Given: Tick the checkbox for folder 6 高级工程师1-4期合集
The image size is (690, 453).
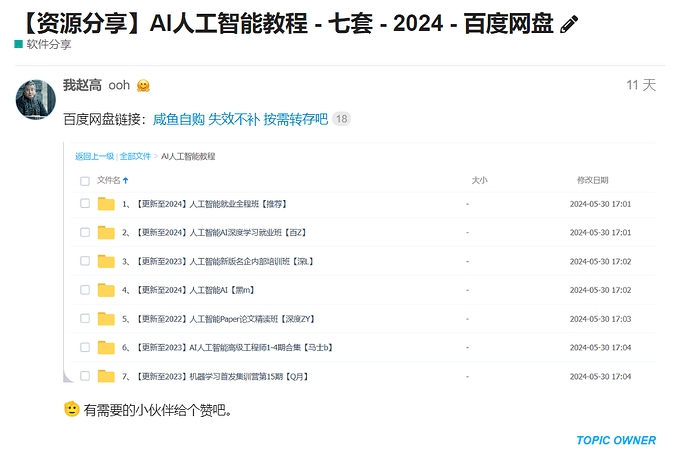Looking at the screenshot, I should point(85,347).
